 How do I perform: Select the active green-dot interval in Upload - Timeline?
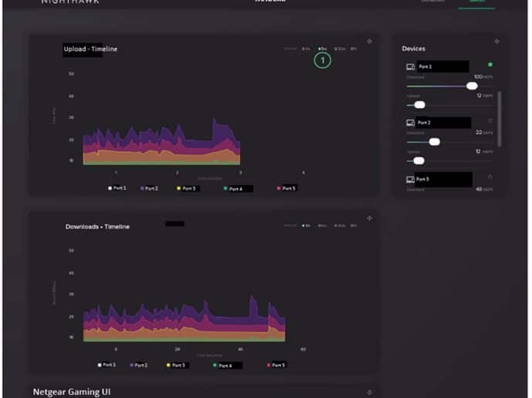(322, 49)
